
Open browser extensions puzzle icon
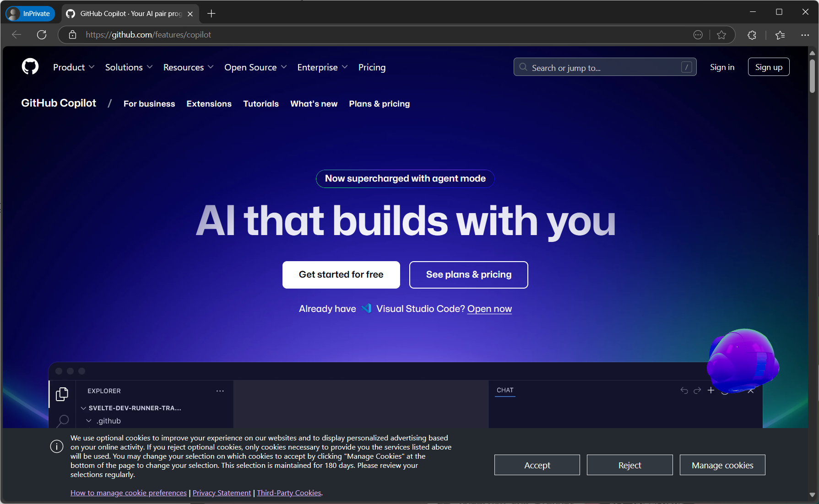pos(752,35)
